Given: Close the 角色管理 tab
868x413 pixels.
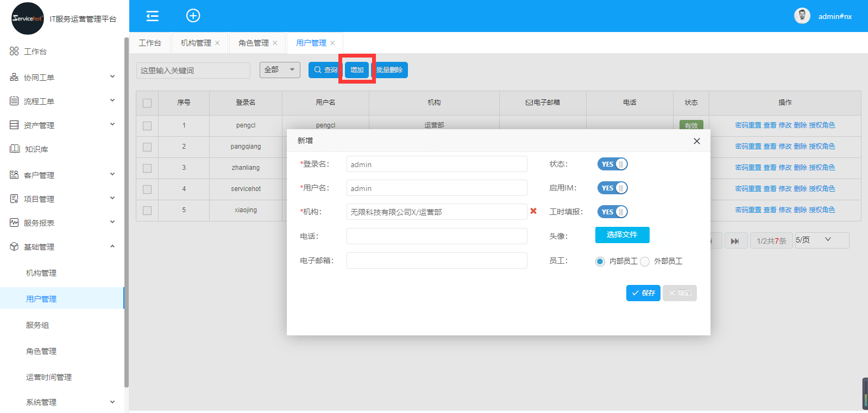Looking at the screenshot, I should pyautogui.click(x=275, y=43).
